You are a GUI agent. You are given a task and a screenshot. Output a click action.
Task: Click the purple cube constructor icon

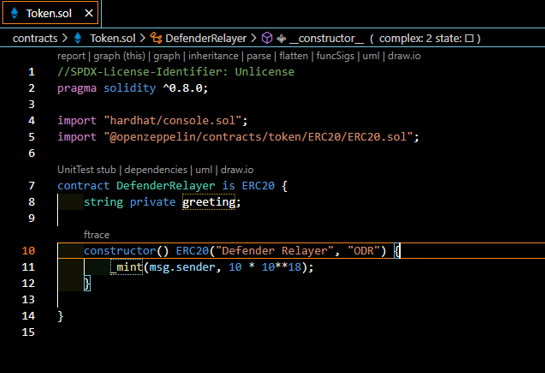click(267, 38)
